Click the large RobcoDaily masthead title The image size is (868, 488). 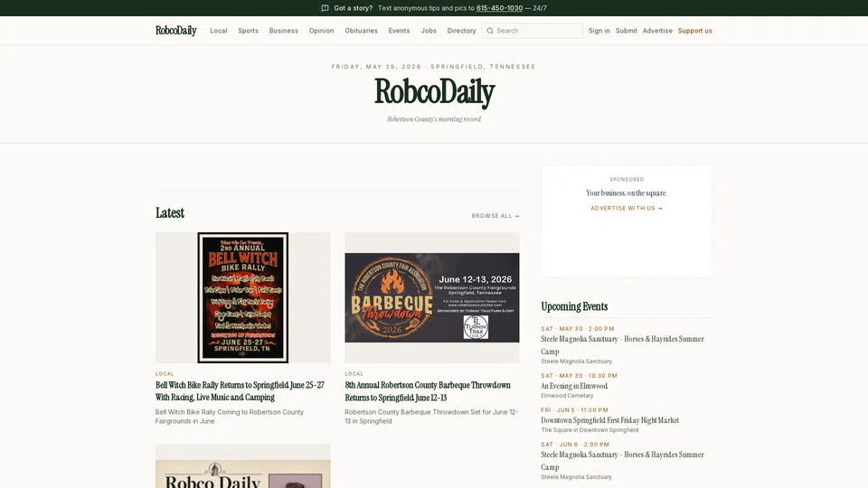pos(434,92)
